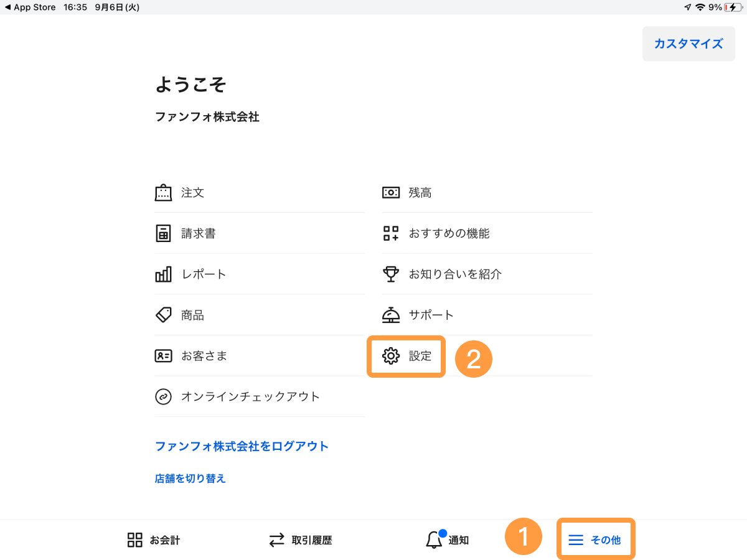Tap the 9月6日(火) date in status bar
Screen dimensions: 747x560
[118, 7]
